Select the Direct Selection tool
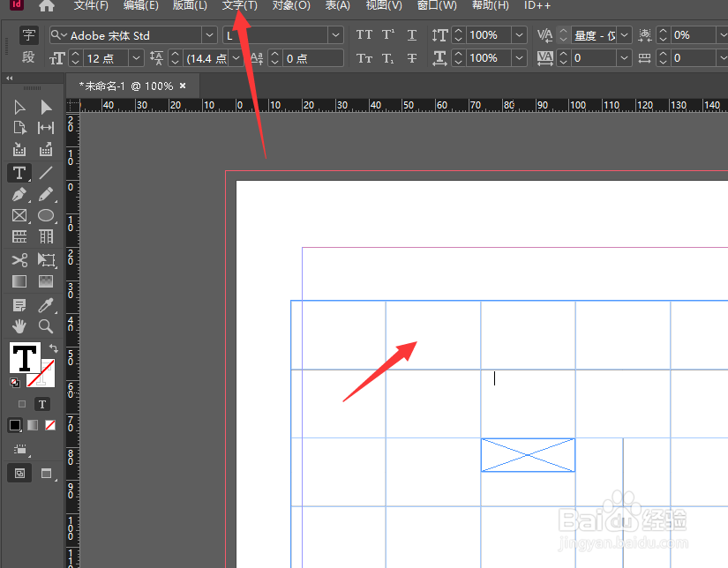This screenshot has width=728, height=568. 46,108
